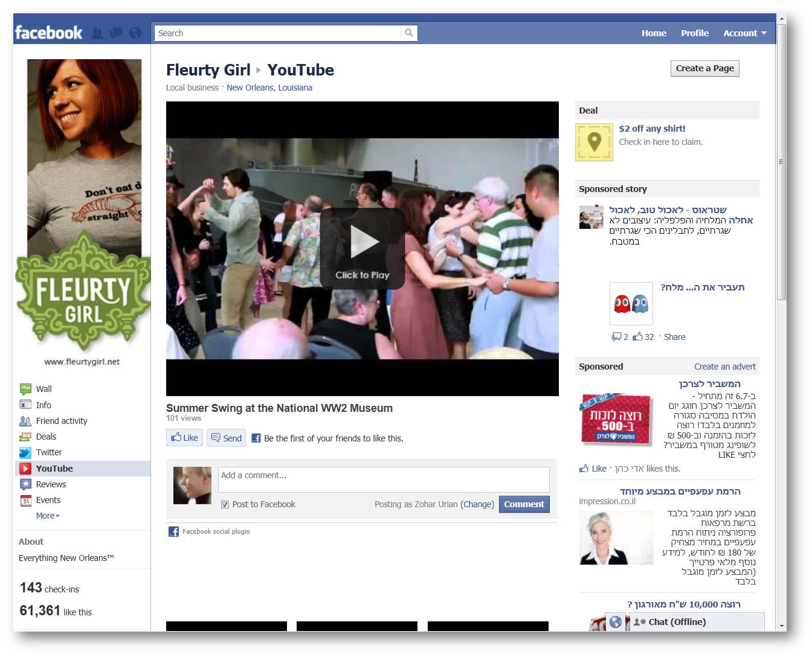The image size is (812, 657).
Task: Submit with the Comment button
Action: pyautogui.click(x=524, y=504)
